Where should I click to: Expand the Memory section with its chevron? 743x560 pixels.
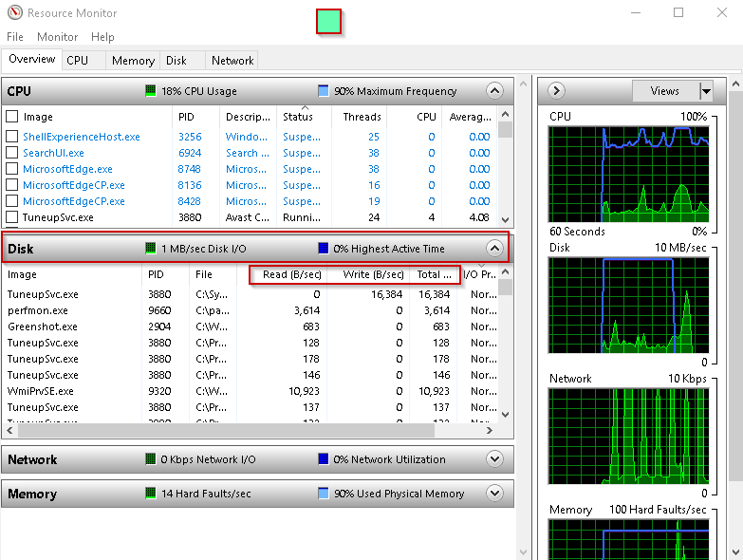[494, 494]
